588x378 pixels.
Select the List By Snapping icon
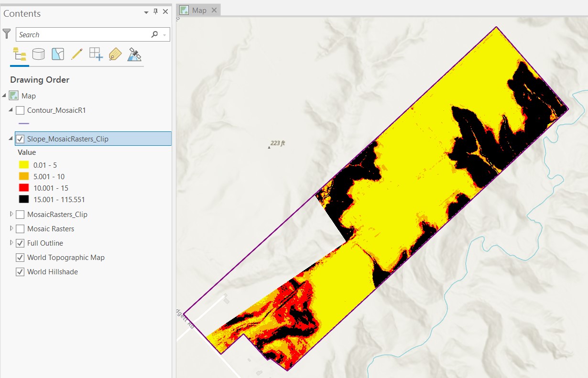pos(96,54)
